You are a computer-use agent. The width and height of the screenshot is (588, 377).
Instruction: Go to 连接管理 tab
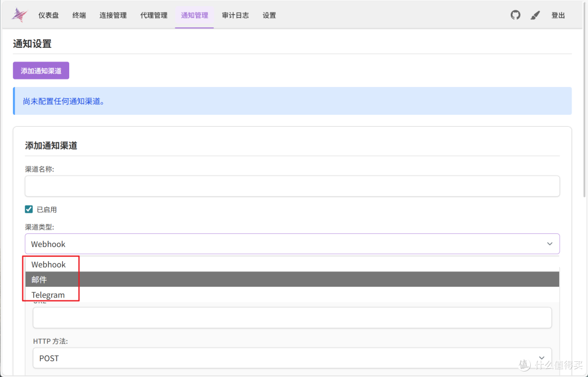click(113, 15)
